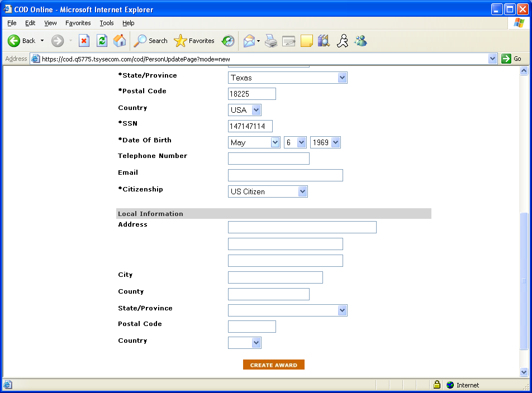Click the Telephone Number input field

tap(269, 159)
